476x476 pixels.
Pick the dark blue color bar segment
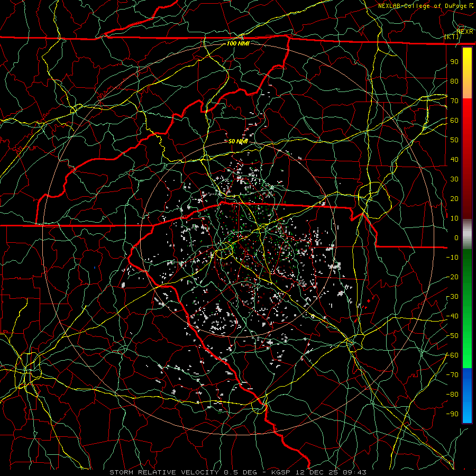coord(467,378)
